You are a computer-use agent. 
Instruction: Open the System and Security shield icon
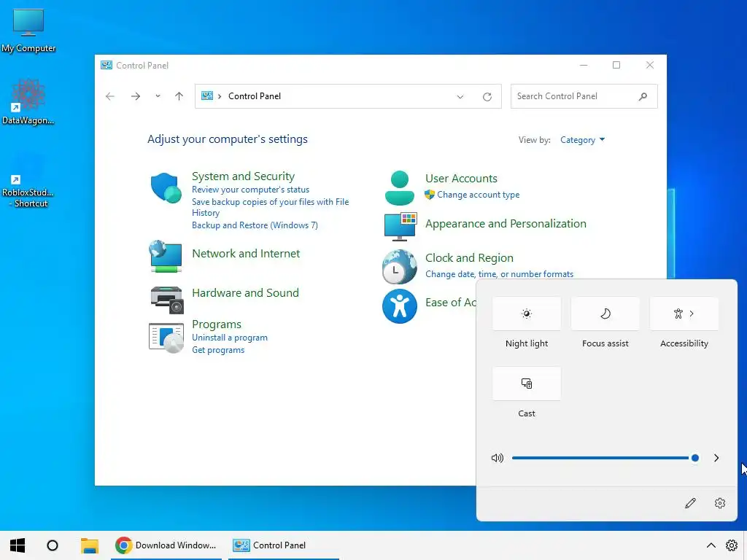[x=166, y=187]
